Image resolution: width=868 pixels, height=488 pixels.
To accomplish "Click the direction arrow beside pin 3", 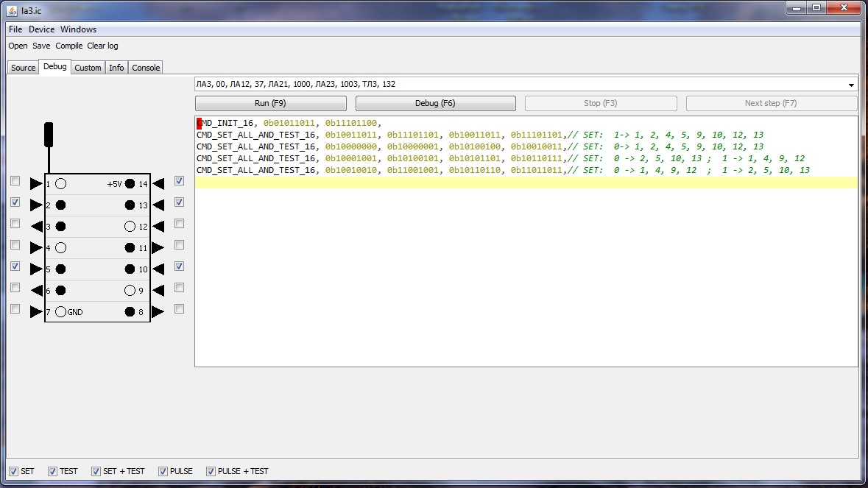I will pos(36,227).
